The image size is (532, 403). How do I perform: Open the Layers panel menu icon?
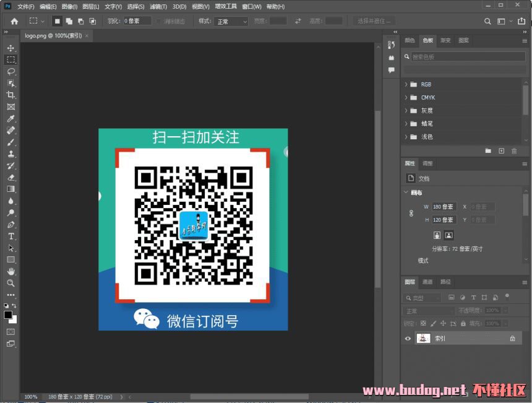(x=525, y=282)
